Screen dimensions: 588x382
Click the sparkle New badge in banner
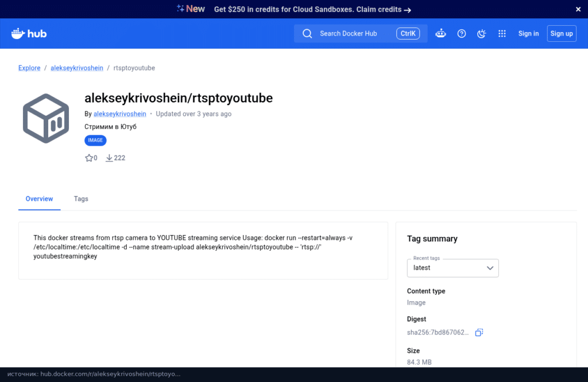191,9
